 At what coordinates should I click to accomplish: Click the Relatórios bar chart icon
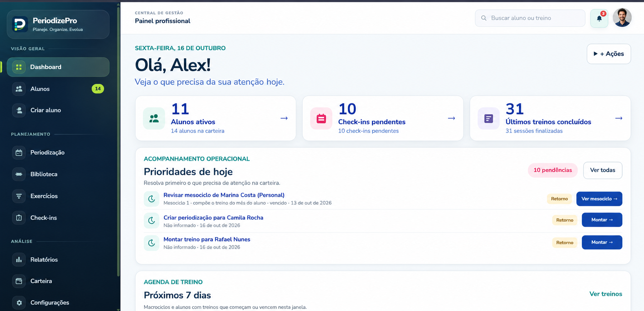point(19,260)
